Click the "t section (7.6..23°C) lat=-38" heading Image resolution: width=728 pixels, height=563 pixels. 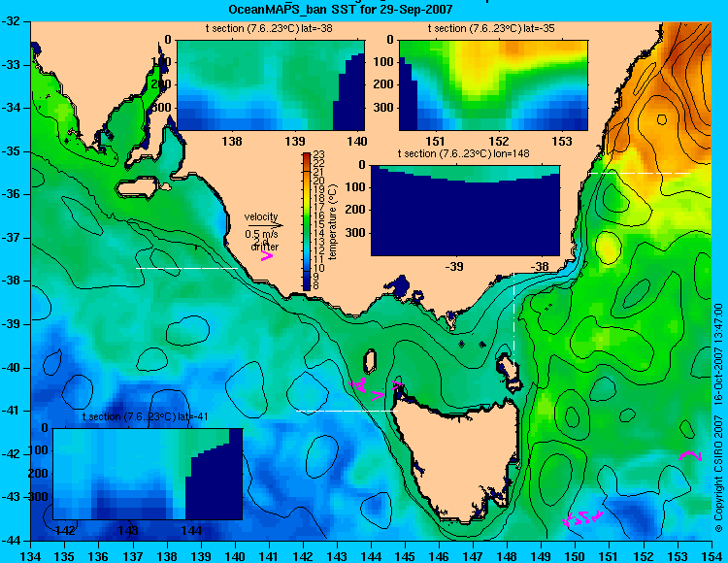point(269,29)
